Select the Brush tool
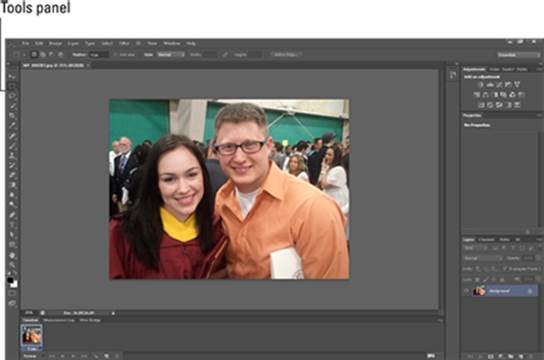This screenshot has height=360, width=544. pyautogui.click(x=12, y=146)
